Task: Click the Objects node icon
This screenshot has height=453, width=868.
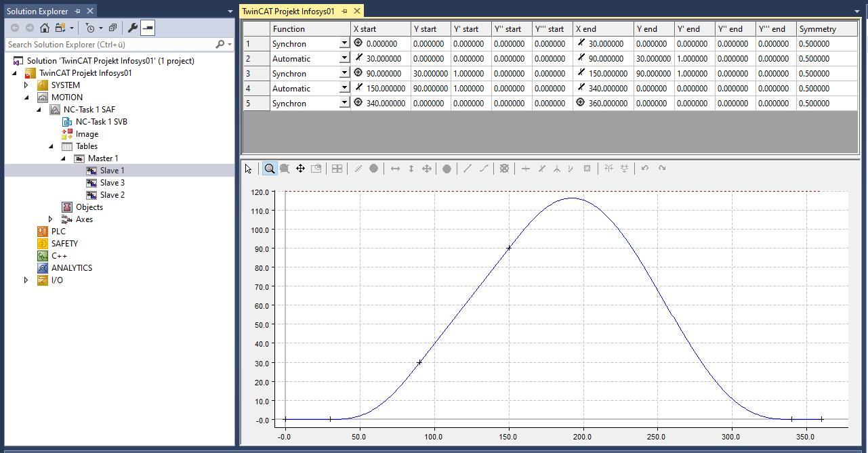Action: (x=67, y=207)
